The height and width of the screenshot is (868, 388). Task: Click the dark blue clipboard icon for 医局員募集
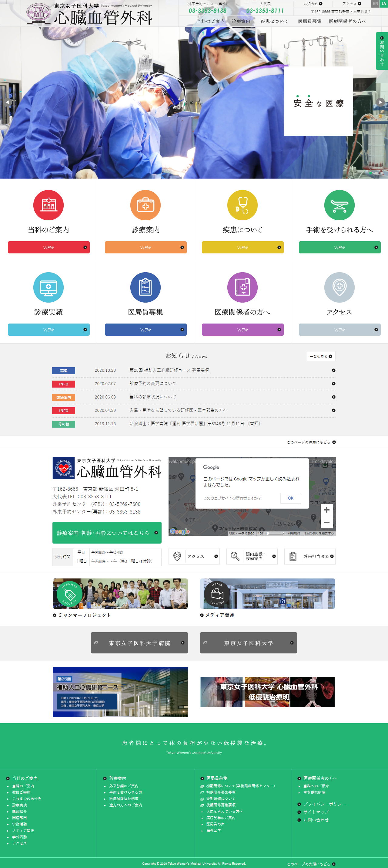[x=145, y=287]
